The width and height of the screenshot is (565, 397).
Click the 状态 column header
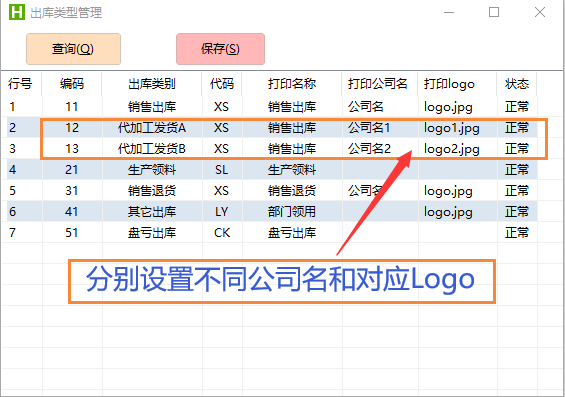pyautogui.click(x=517, y=84)
